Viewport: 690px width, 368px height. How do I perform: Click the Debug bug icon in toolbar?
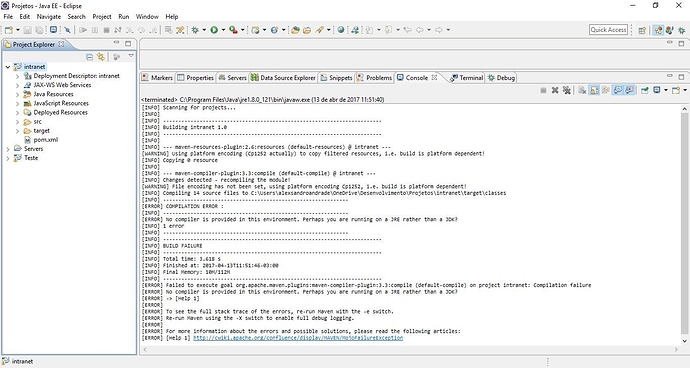(x=195, y=30)
